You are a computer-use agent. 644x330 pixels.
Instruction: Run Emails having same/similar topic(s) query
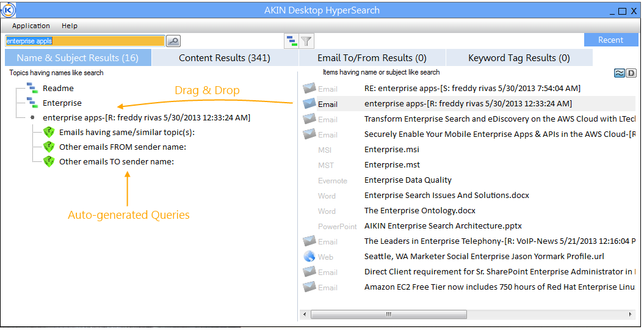click(126, 133)
